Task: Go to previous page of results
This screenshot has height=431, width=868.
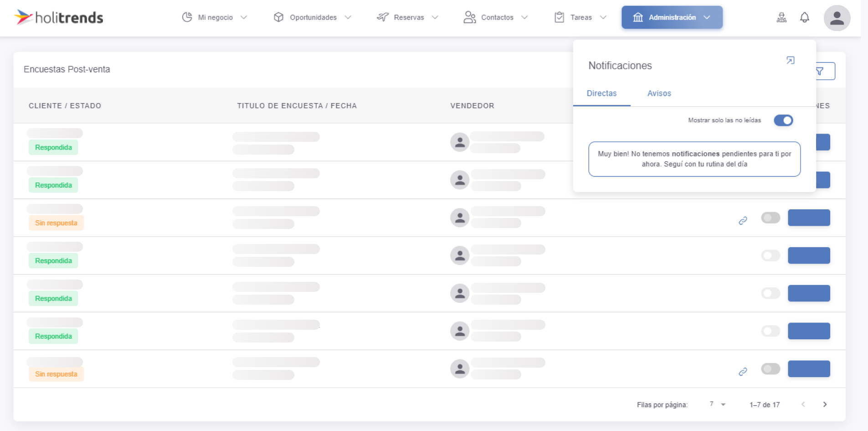Action: [803, 405]
